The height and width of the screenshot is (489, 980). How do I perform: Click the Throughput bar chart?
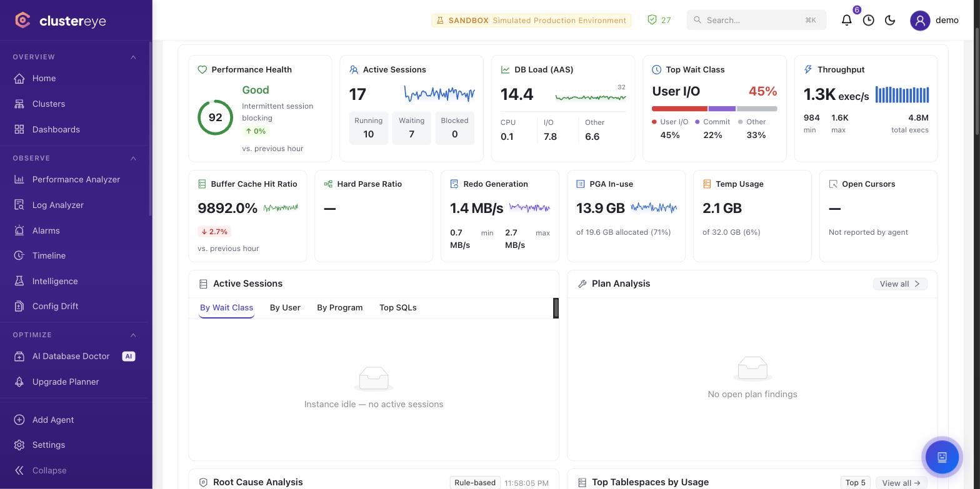point(902,95)
